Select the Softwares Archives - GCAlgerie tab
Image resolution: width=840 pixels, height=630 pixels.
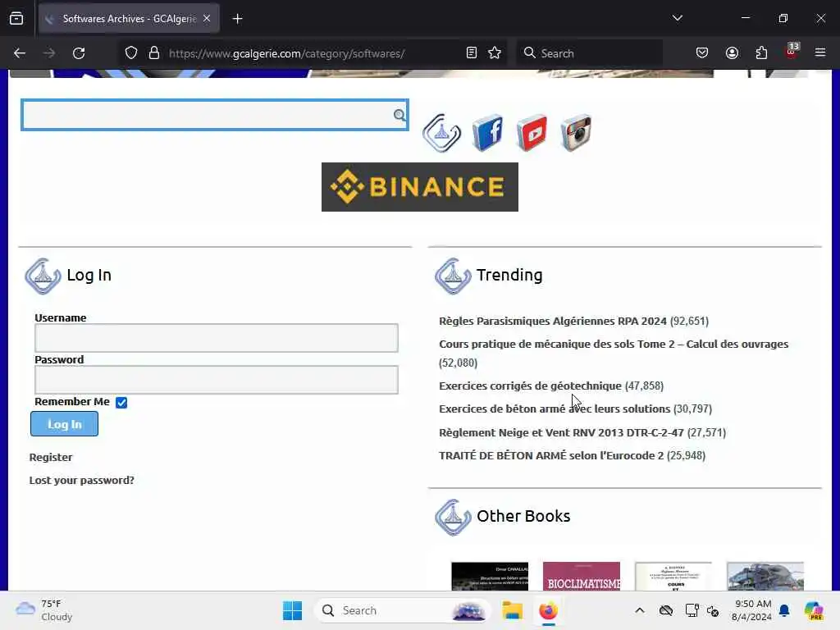click(129, 19)
